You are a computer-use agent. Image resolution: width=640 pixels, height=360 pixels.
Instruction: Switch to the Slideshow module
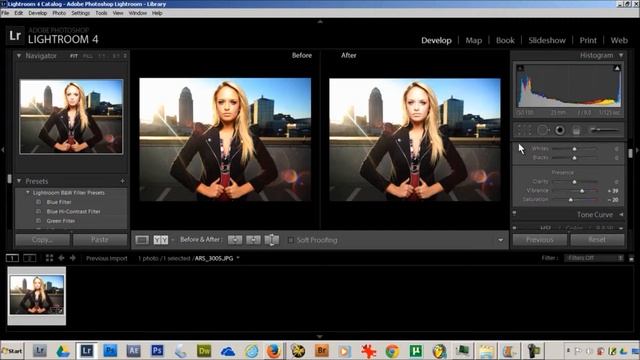[547, 40]
